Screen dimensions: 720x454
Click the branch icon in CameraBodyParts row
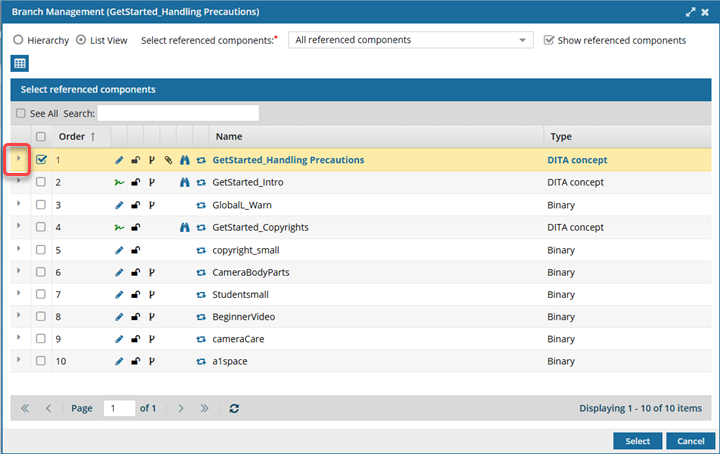click(x=152, y=272)
